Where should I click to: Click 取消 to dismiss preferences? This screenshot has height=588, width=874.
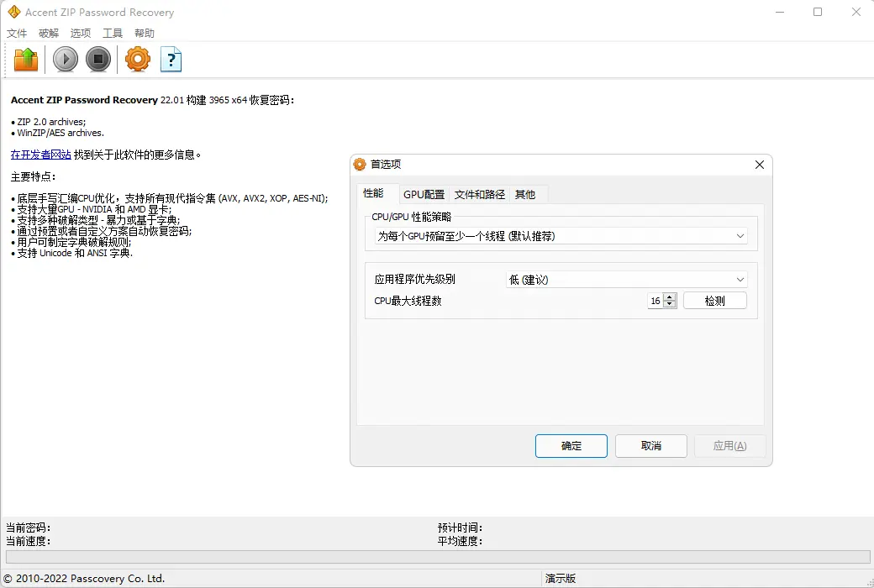point(651,446)
